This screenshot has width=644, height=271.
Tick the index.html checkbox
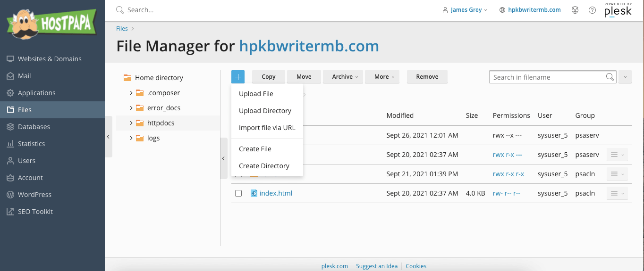[238, 193]
